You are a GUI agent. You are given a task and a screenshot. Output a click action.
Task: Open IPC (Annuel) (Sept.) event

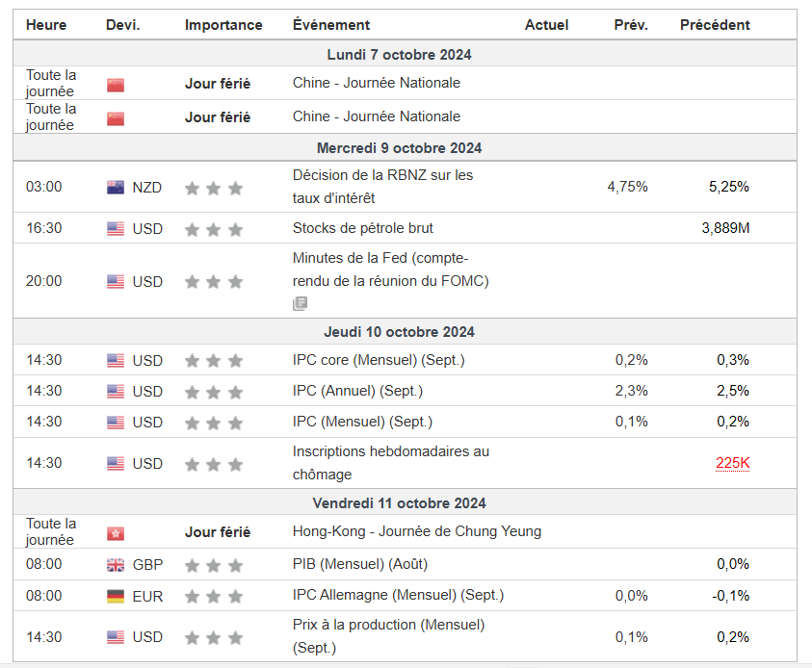pos(357,391)
